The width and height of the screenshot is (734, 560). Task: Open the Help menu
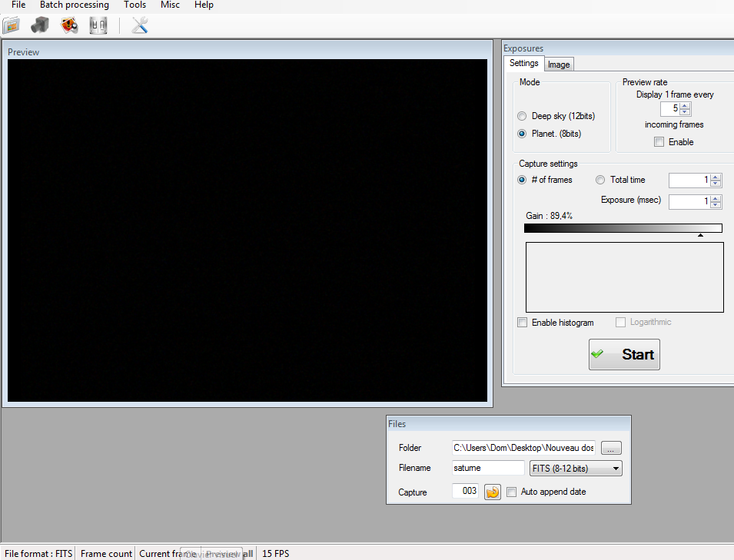(204, 5)
